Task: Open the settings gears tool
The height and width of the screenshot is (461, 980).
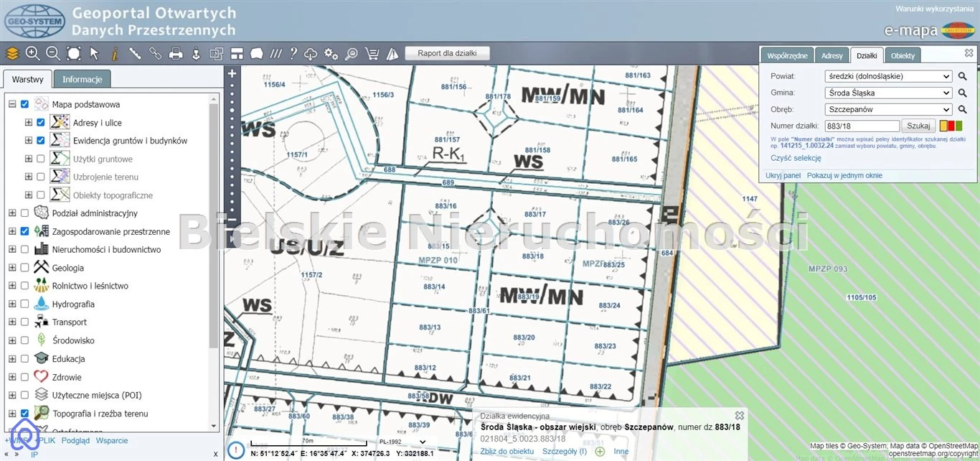Action: point(331,53)
